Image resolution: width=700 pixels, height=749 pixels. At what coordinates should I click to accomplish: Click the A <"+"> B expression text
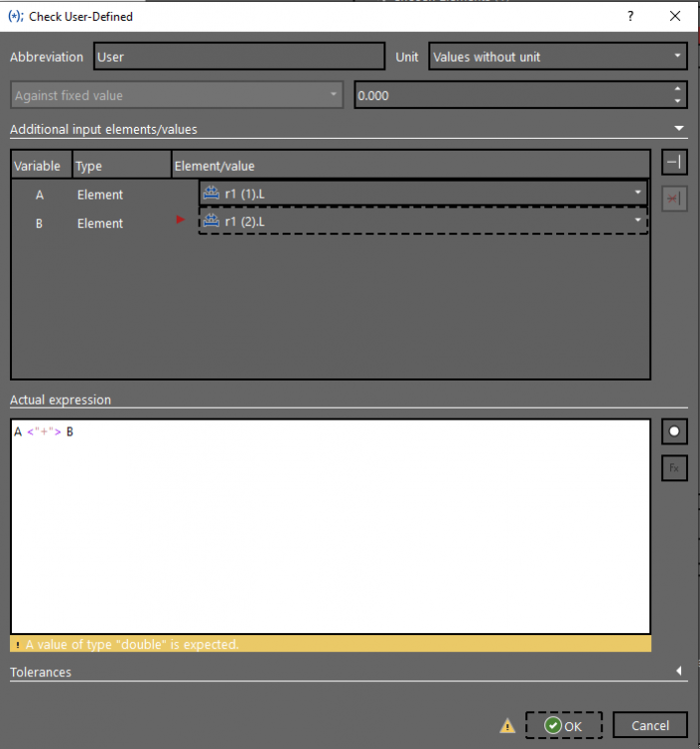[44, 431]
